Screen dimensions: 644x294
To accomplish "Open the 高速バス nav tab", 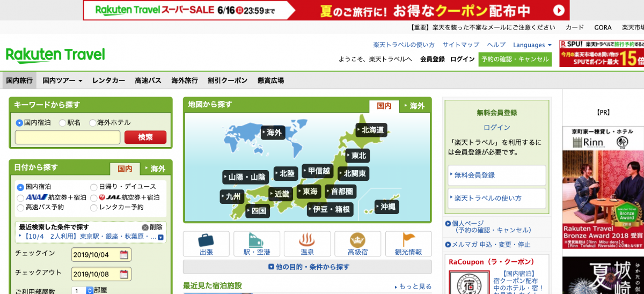I will coord(148,80).
